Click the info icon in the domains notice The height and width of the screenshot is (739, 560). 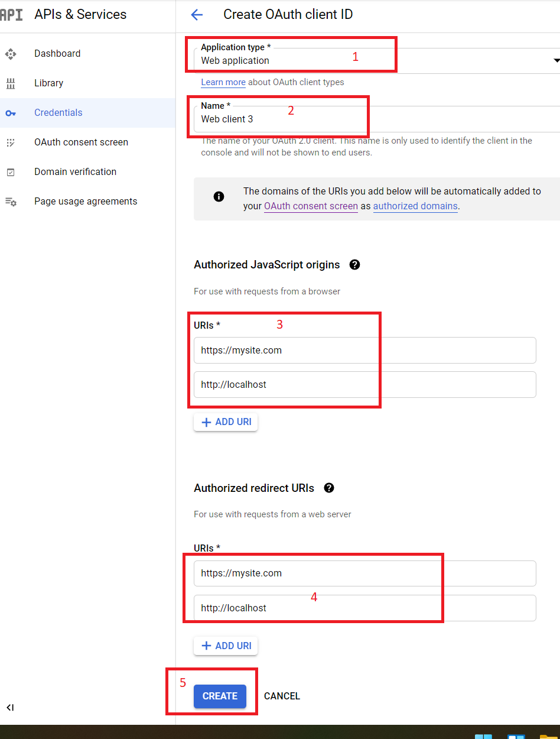[219, 196]
